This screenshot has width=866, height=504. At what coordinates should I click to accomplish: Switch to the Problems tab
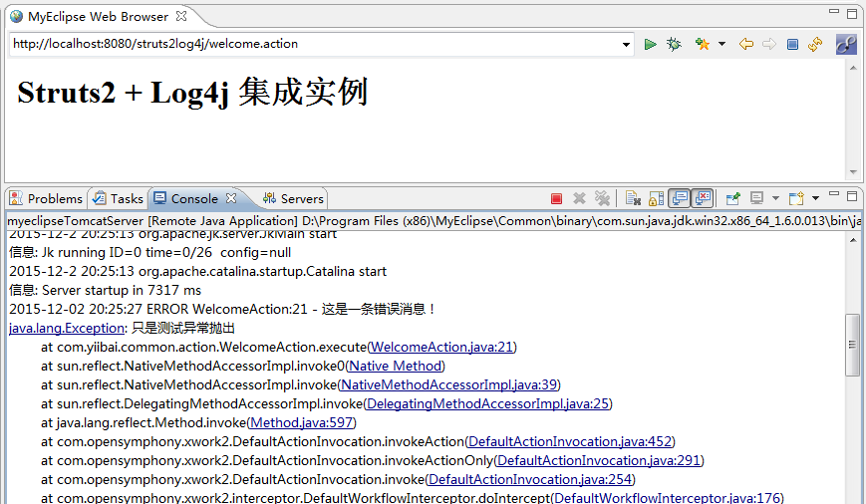tap(47, 198)
